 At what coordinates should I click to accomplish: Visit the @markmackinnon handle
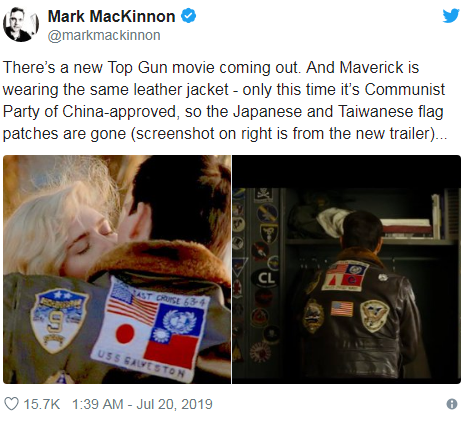point(104,35)
